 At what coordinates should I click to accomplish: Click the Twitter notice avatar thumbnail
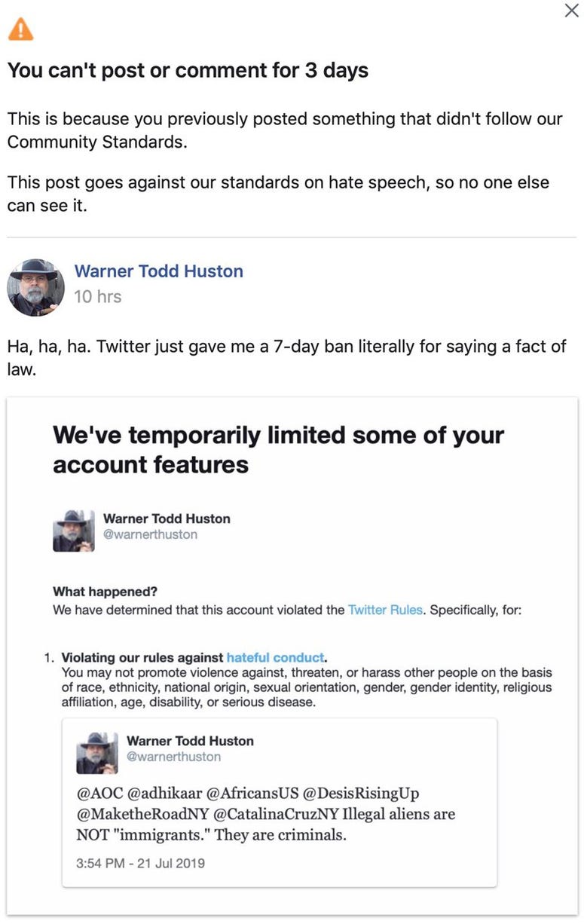pos(73,530)
